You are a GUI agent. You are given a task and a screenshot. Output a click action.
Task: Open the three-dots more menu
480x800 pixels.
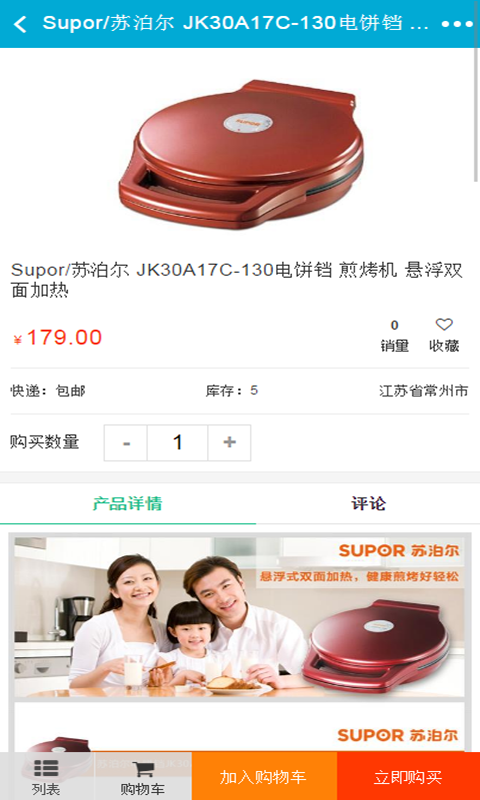point(457,24)
